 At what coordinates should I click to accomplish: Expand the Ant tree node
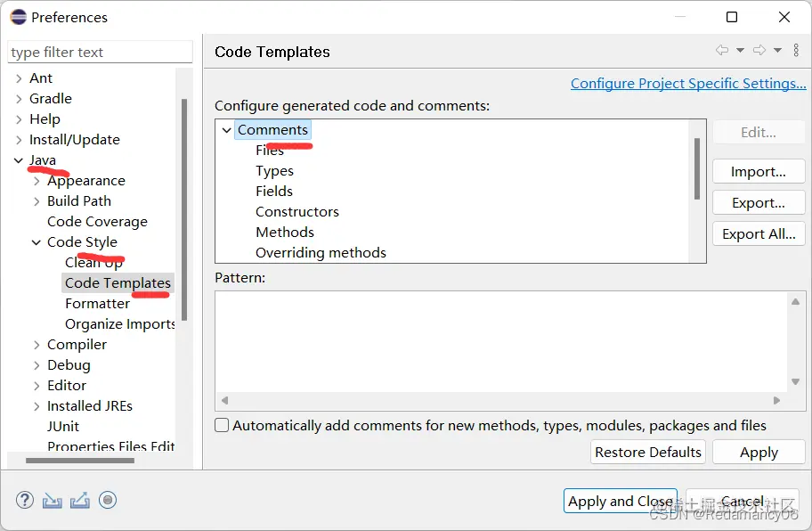19,78
